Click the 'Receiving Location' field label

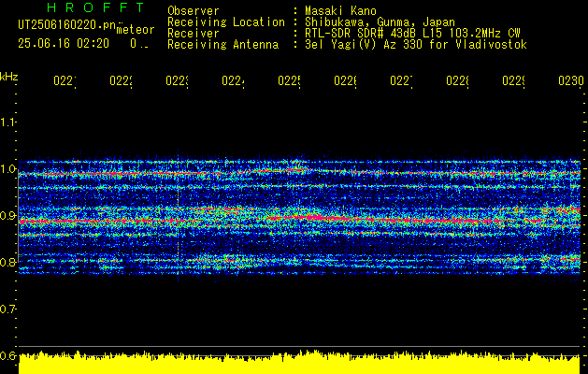226,22
